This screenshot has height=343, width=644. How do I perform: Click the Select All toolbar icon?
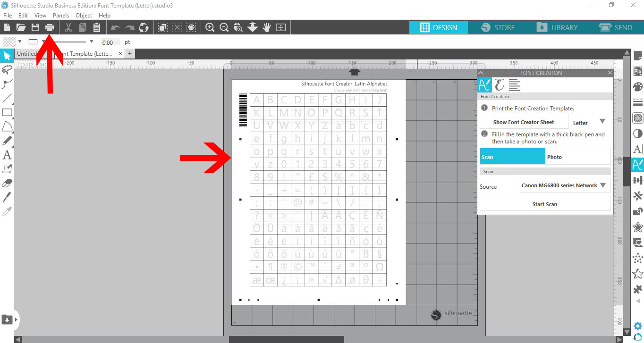163,27
